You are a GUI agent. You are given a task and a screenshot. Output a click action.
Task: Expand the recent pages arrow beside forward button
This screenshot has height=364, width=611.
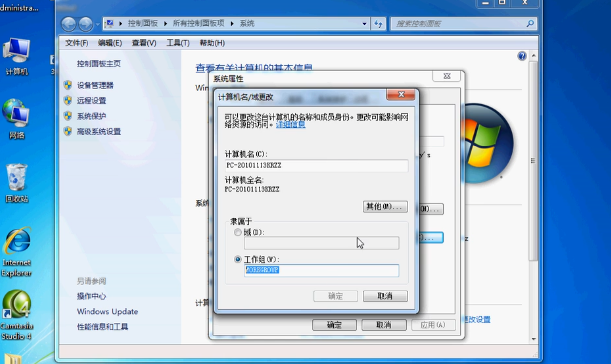pyautogui.click(x=97, y=24)
